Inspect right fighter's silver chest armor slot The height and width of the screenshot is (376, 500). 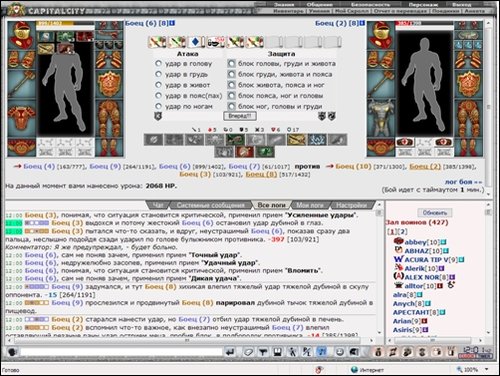[381, 118]
